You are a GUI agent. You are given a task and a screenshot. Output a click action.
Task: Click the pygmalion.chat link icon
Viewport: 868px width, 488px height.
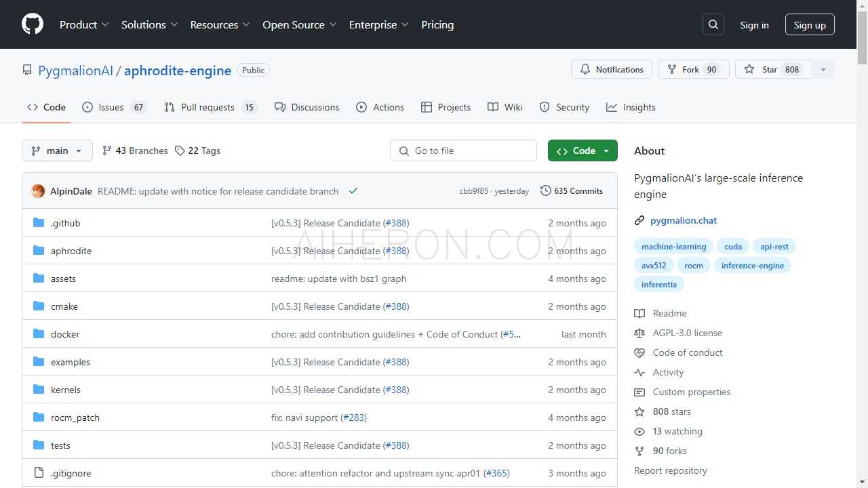(639, 220)
